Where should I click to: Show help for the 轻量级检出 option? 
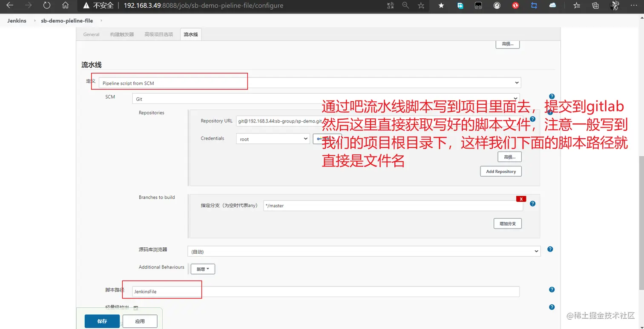click(x=552, y=307)
